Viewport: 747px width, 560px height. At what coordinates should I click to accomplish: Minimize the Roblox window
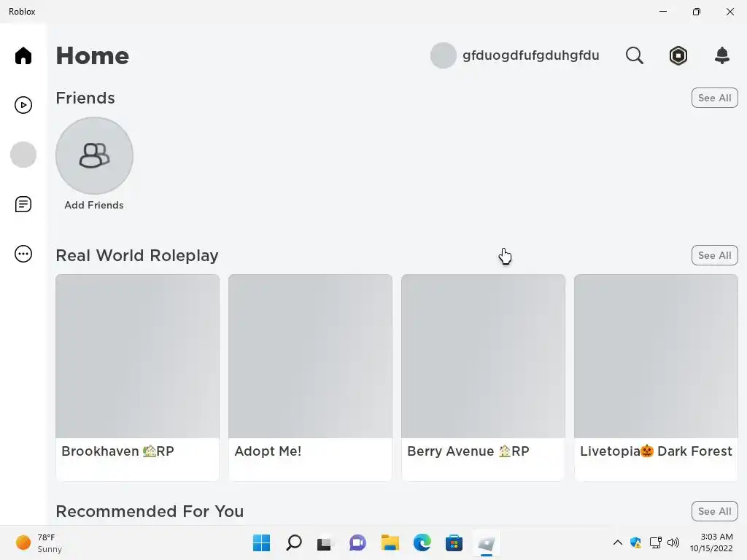[x=663, y=12]
